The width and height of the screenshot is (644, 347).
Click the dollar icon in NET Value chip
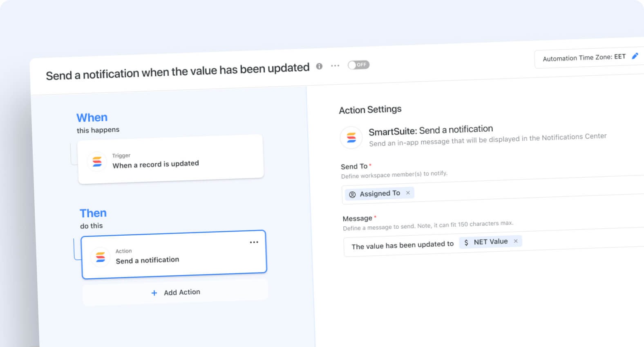click(x=466, y=243)
